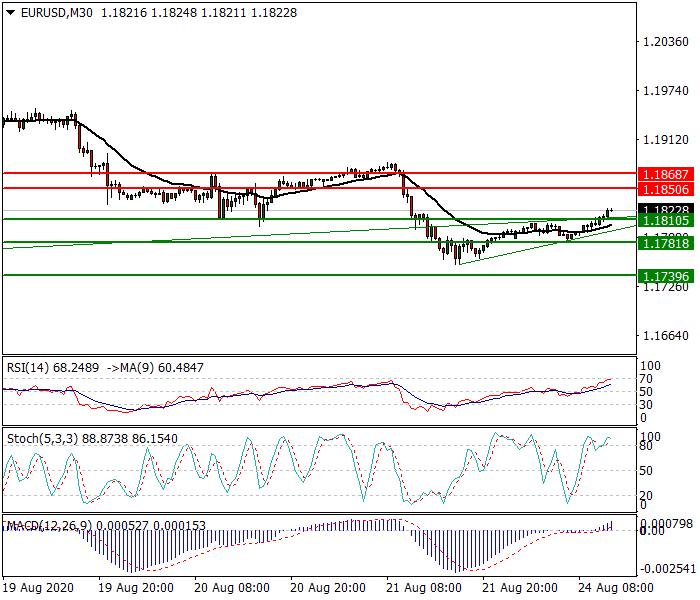The height and width of the screenshot is (600, 700).
Task: Click the 20 Aug 08:00 time label
Action: [x=232, y=588]
